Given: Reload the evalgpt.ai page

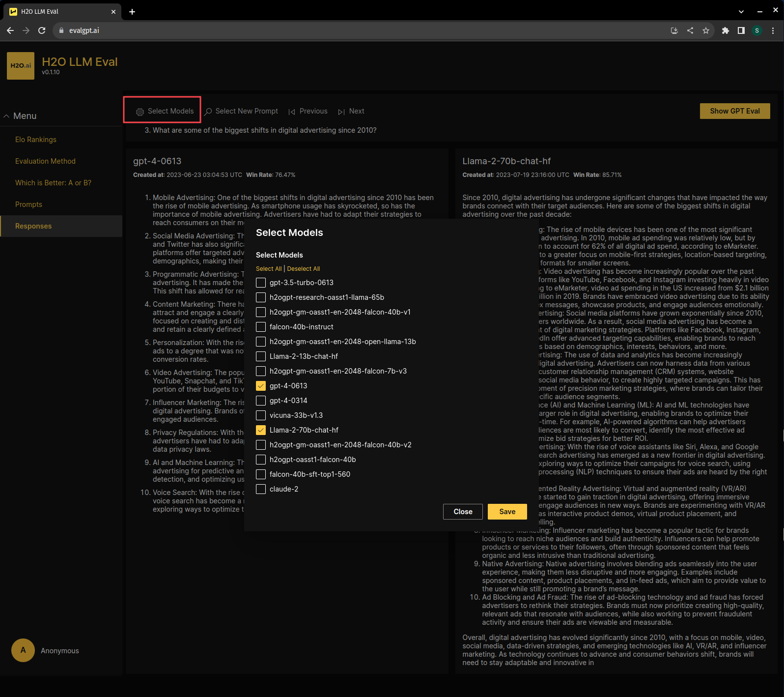Looking at the screenshot, I should click(x=42, y=30).
